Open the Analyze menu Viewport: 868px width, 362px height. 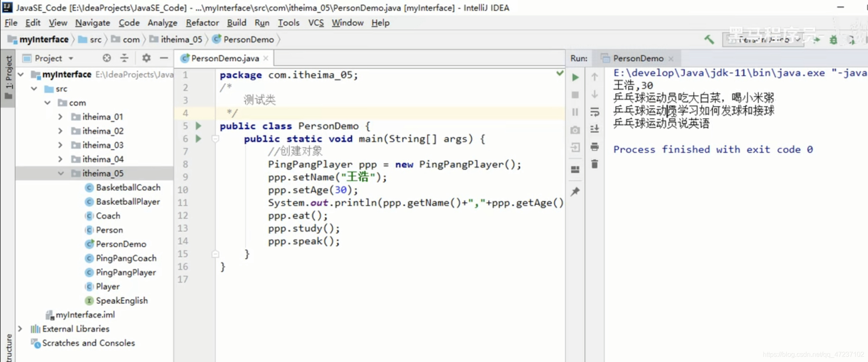pos(162,23)
